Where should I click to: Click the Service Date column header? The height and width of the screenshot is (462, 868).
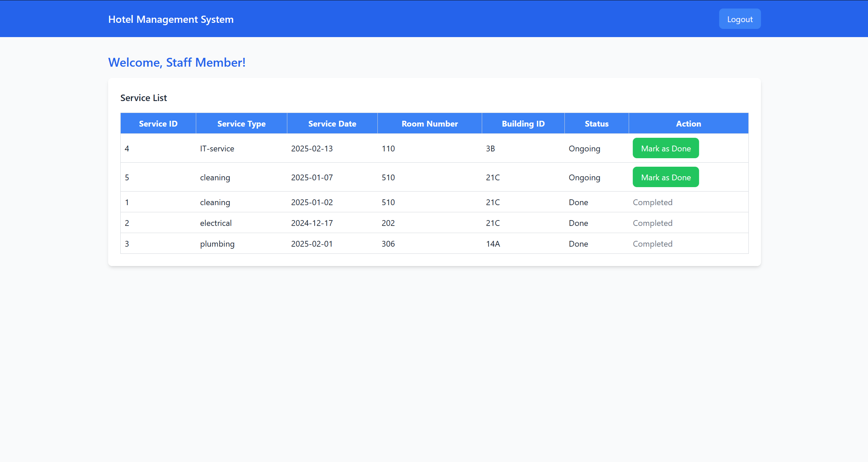tap(332, 123)
